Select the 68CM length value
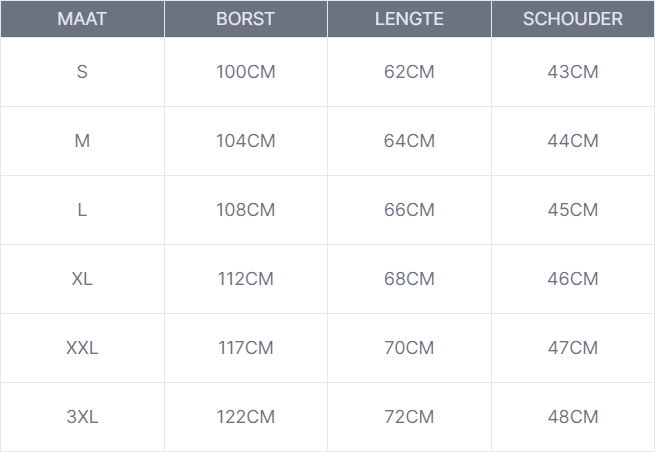 pyautogui.click(x=409, y=279)
